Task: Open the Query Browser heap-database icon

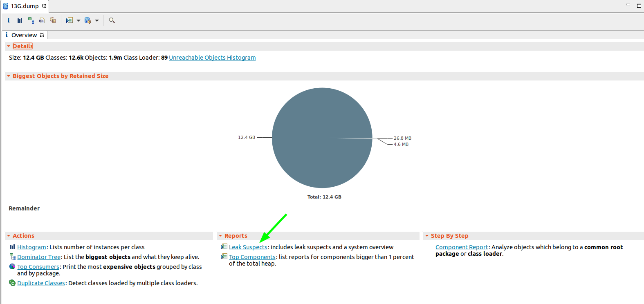Action: tap(88, 20)
